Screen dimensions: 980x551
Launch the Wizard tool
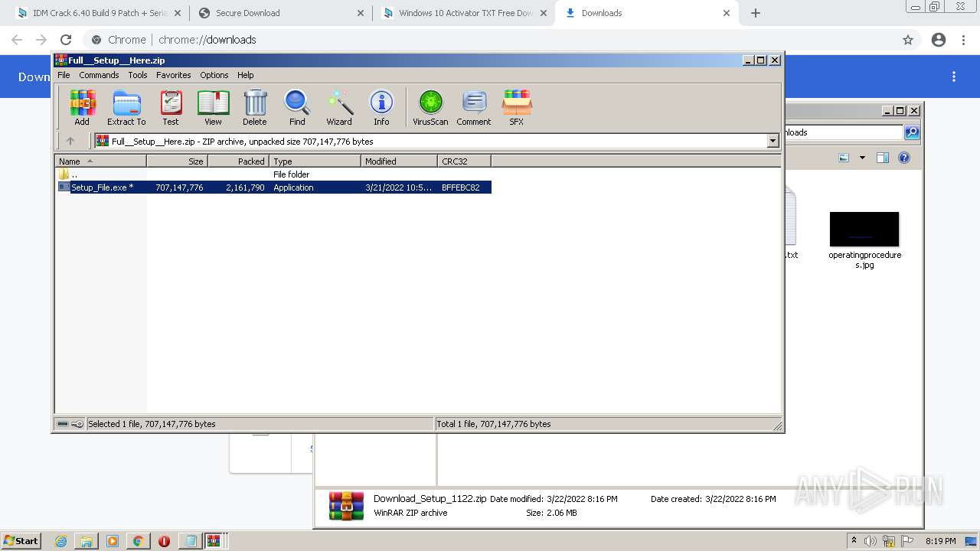pyautogui.click(x=339, y=107)
